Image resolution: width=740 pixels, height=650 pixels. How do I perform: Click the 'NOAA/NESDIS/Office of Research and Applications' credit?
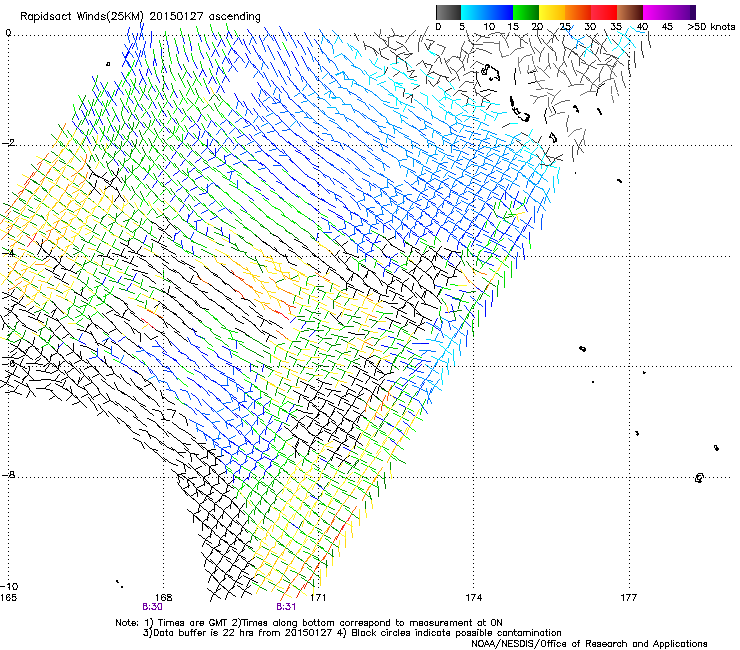(589, 644)
